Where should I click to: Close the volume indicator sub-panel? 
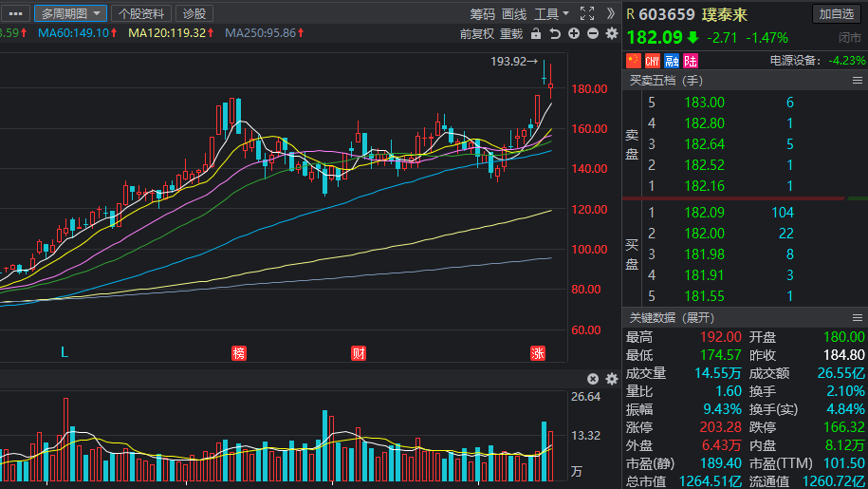coord(593,379)
